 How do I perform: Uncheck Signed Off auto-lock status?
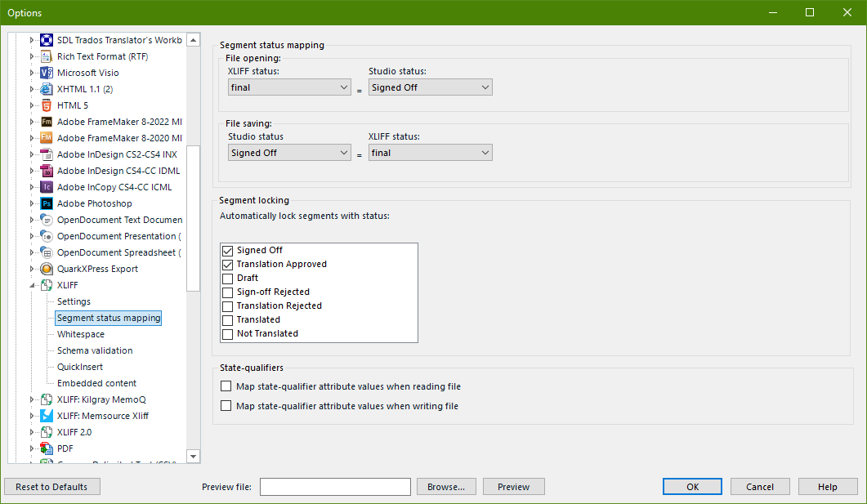227,251
